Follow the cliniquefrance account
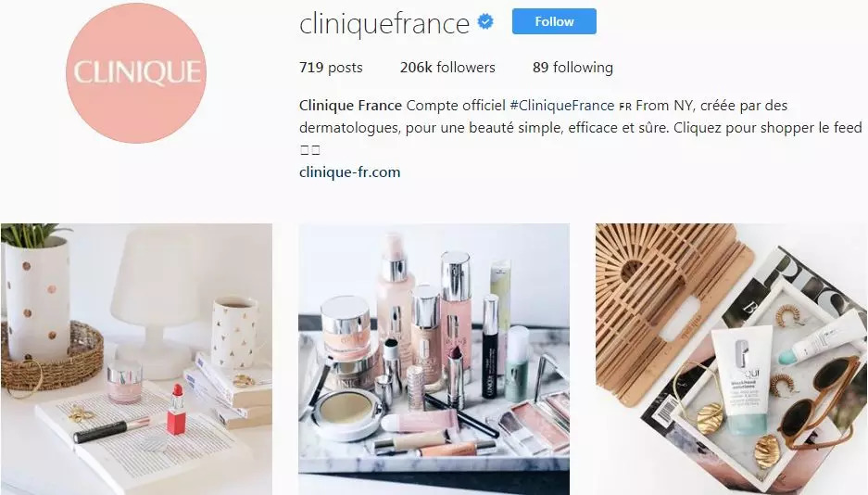The width and height of the screenshot is (868, 495). click(554, 21)
